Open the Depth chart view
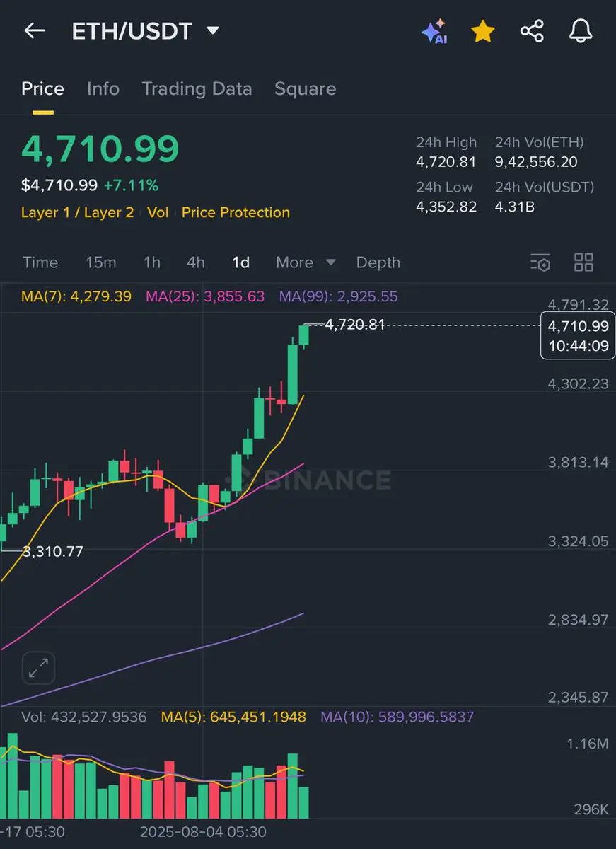Viewport: 616px width, 849px height. point(378,262)
